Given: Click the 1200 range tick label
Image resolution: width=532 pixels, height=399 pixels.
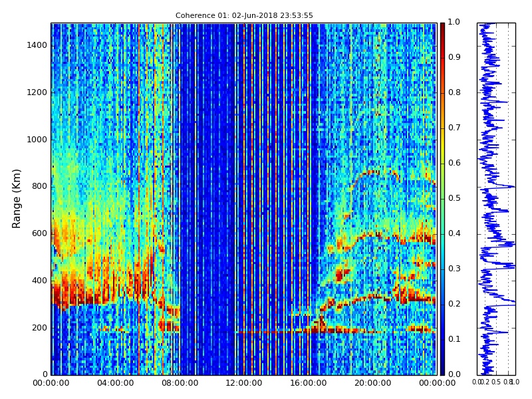Looking at the screenshot, I should pos(37,92).
